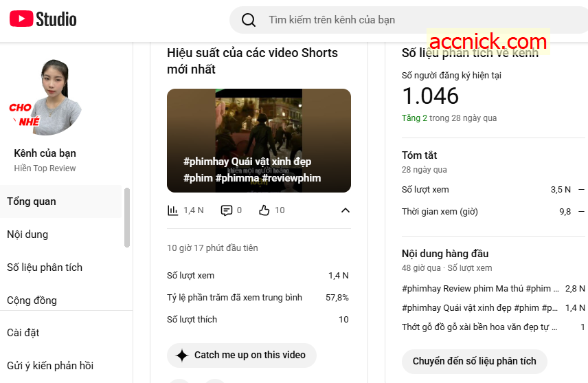The width and height of the screenshot is (588, 383).
Task: Select Tổng quan in the sidebar
Action: click(x=60, y=201)
